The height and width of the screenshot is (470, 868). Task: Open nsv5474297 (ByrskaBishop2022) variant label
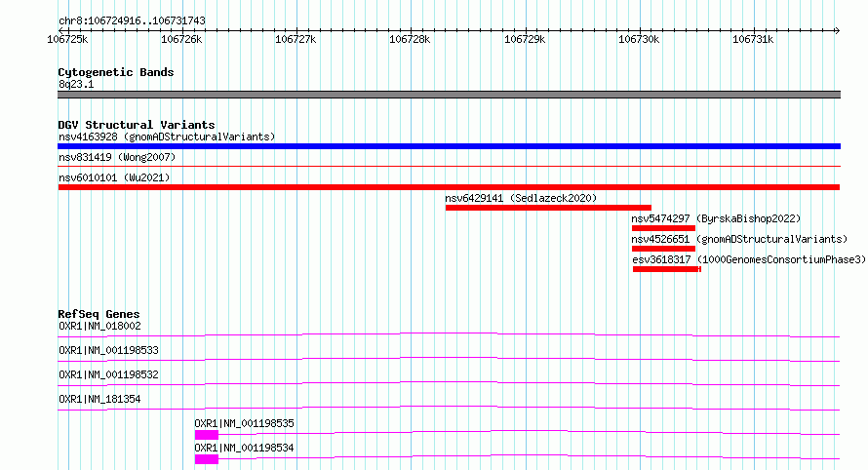(x=716, y=218)
